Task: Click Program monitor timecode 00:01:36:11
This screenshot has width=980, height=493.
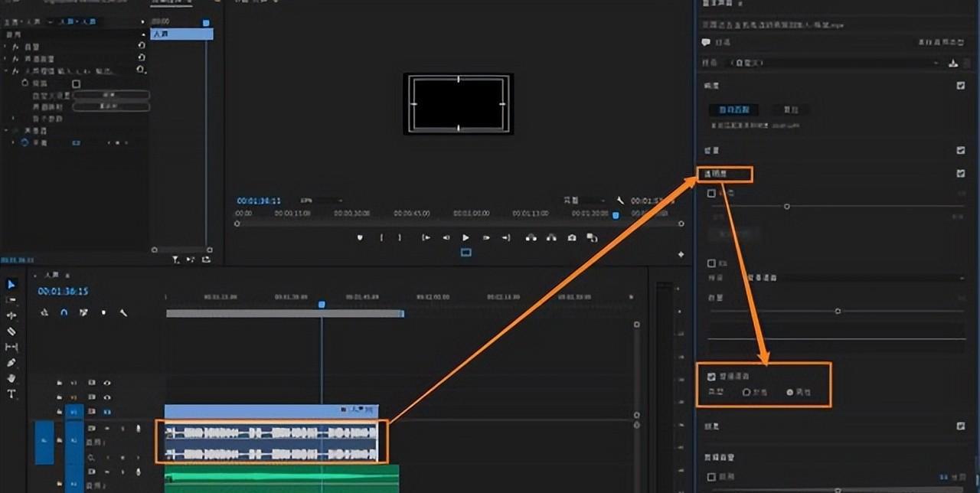Action: coord(259,201)
